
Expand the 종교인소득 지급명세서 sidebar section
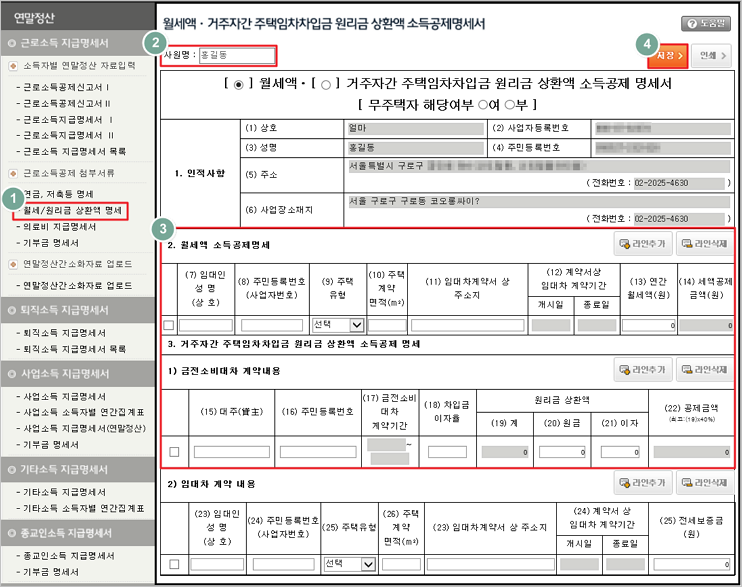click(x=78, y=533)
